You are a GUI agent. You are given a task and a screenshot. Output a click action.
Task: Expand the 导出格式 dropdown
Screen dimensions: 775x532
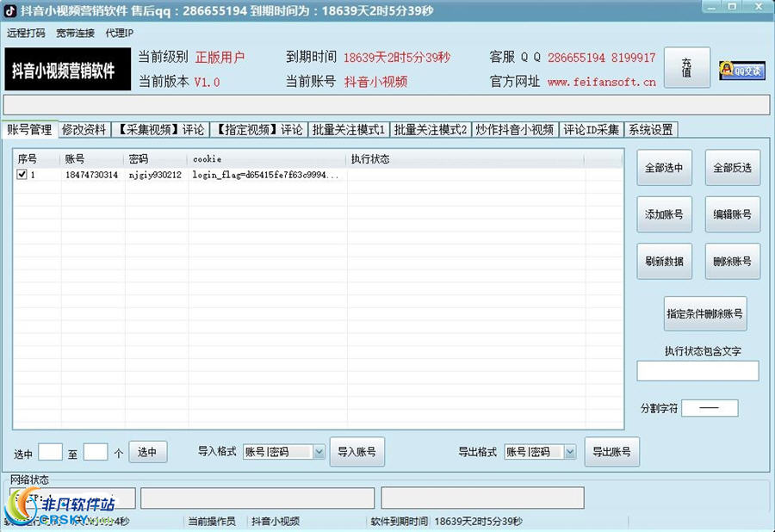click(570, 451)
